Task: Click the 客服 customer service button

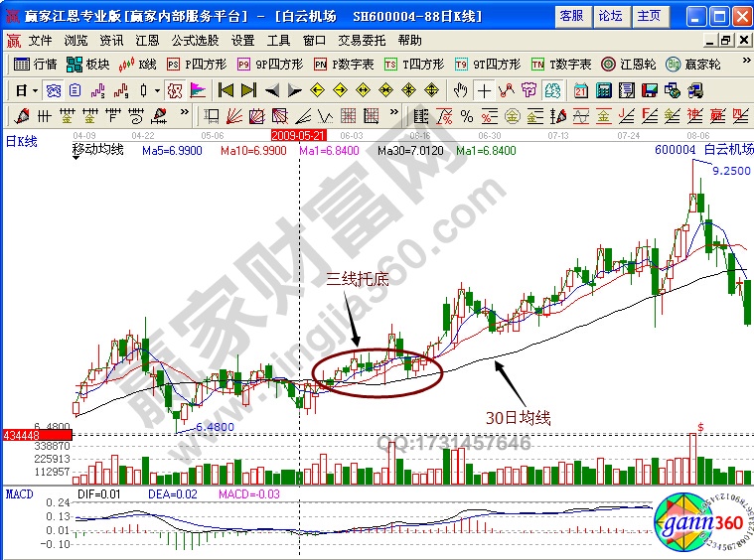Action: 571,16
